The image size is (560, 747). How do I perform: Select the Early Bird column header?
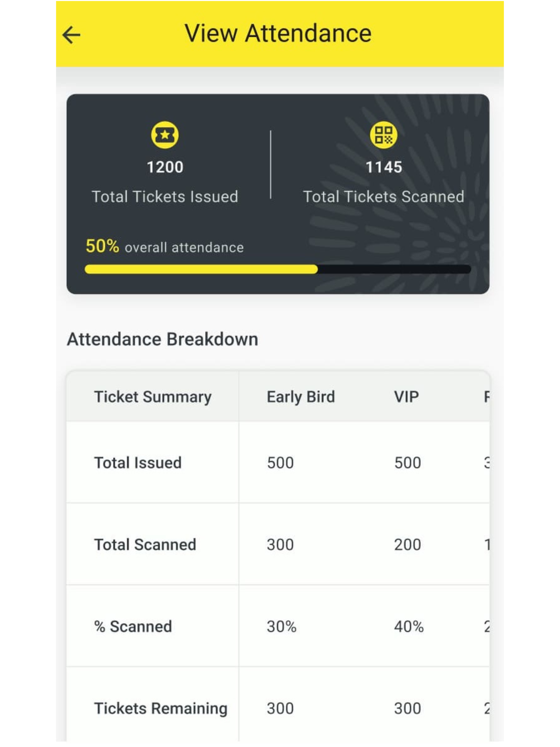pyautogui.click(x=300, y=397)
